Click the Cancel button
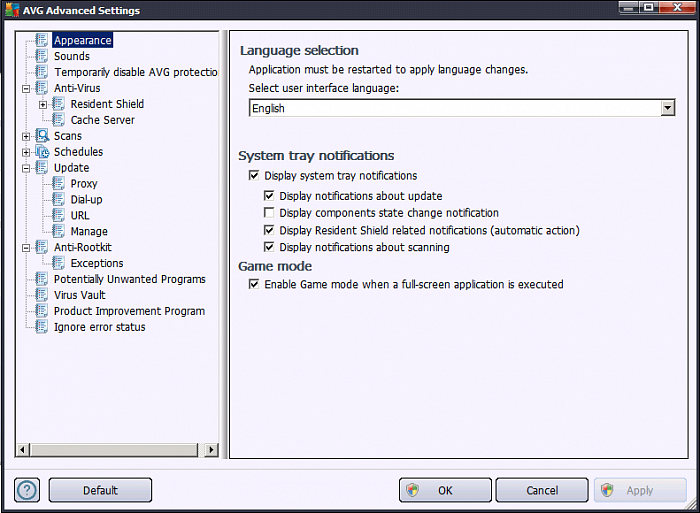This screenshot has width=700, height=513. (542, 490)
